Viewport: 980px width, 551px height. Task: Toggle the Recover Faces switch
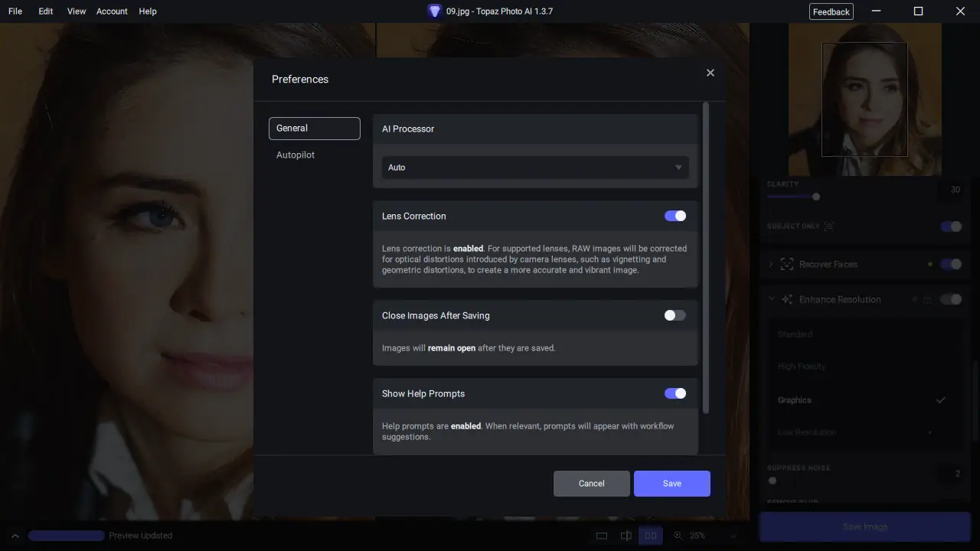pyautogui.click(x=951, y=264)
